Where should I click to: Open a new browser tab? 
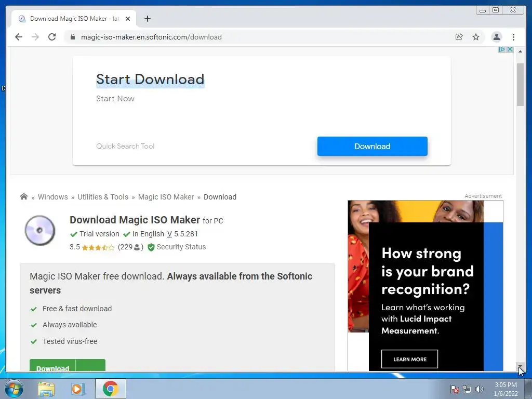[147, 19]
